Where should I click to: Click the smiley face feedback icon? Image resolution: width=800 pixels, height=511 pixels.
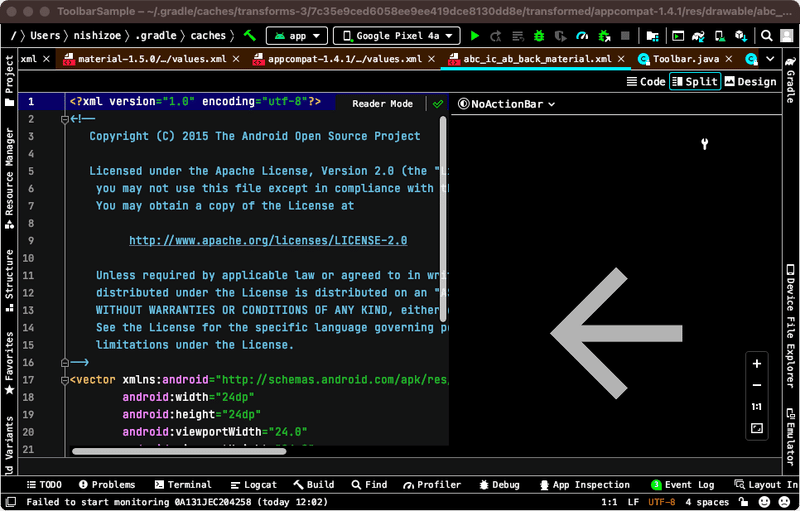pyautogui.click(x=764, y=502)
